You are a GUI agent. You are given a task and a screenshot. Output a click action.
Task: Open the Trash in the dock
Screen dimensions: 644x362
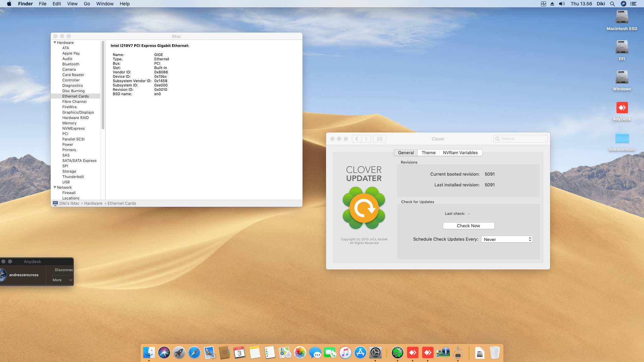point(494,353)
